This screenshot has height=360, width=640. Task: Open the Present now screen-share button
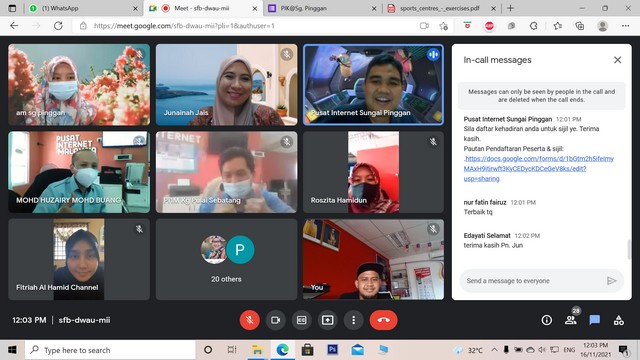(x=327, y=320)
